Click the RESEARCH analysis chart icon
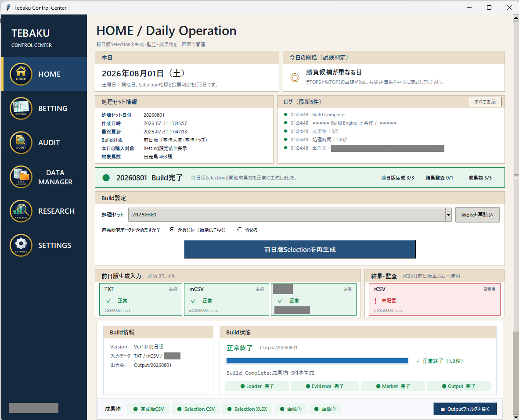 point(21,211)
